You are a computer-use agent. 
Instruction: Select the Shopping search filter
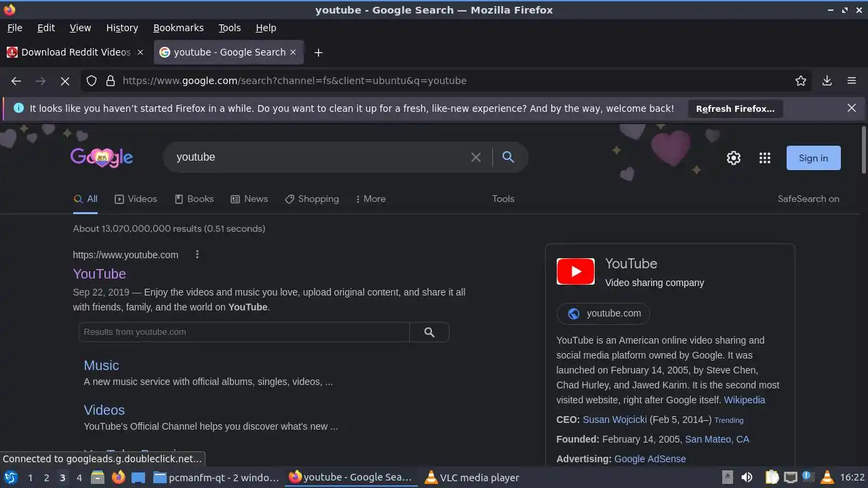coord(312,199)
